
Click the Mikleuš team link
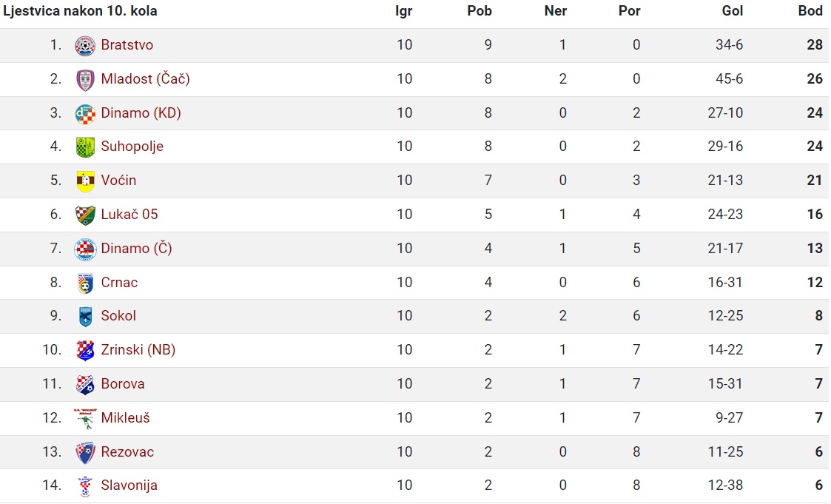[125, 417]
